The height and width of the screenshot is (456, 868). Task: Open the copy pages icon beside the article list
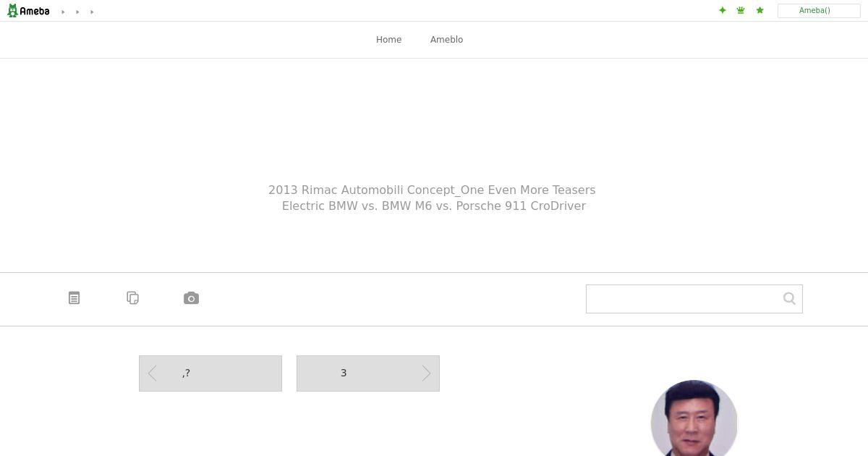click(132, 298)
